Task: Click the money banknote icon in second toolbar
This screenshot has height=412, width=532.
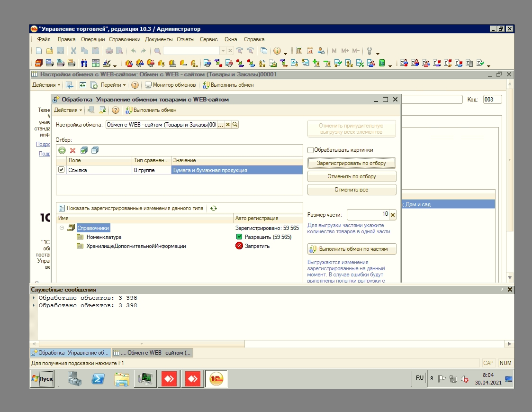Action: click(x=95, y=63)
